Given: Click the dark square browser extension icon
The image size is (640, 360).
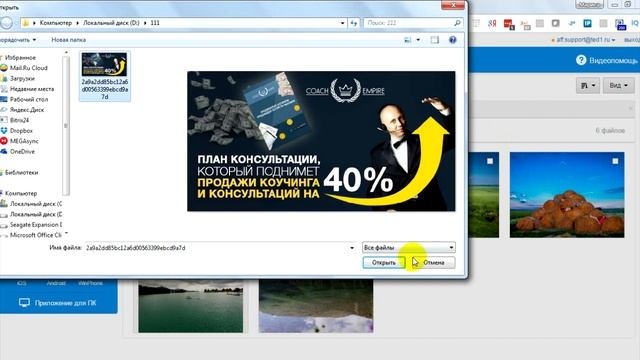Looking at the screenshot, I should pyautogui.click(x=556, y=24).
